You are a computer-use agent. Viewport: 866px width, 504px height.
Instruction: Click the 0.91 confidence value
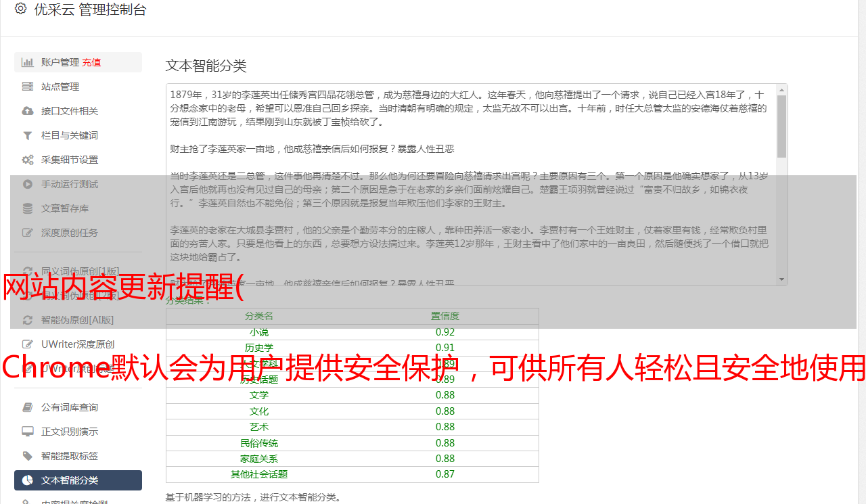coord(445,348)
